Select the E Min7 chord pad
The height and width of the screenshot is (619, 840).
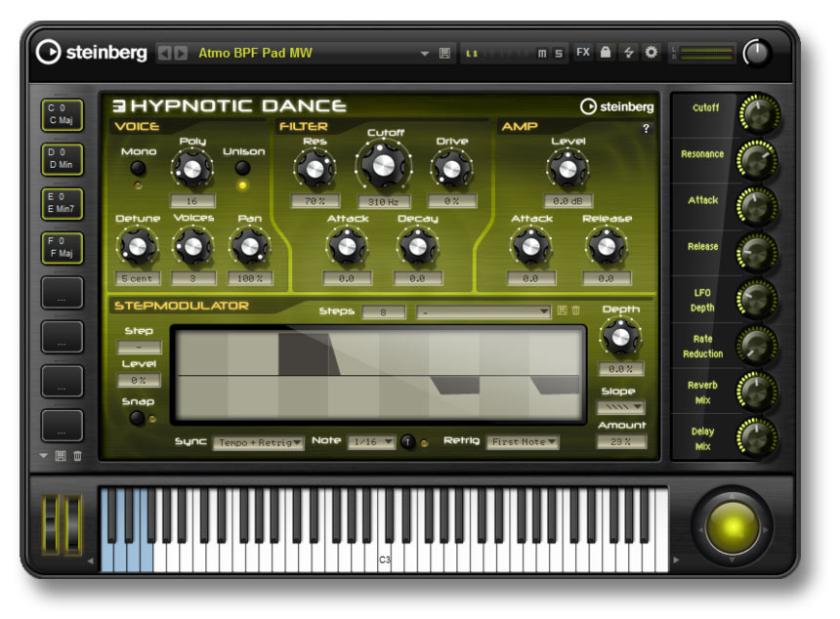pos(63,203)
